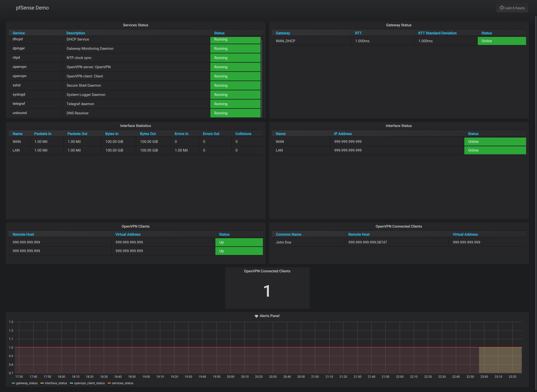Sort gateway table by RTT Standard Deviation
The width and height of the screenshot is (537, 392).
437,33
